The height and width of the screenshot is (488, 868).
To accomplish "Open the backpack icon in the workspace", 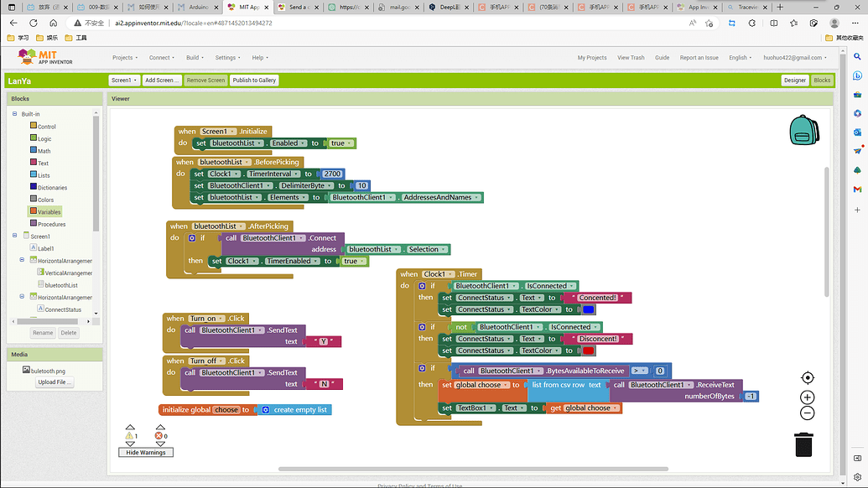I will (803, 131).
